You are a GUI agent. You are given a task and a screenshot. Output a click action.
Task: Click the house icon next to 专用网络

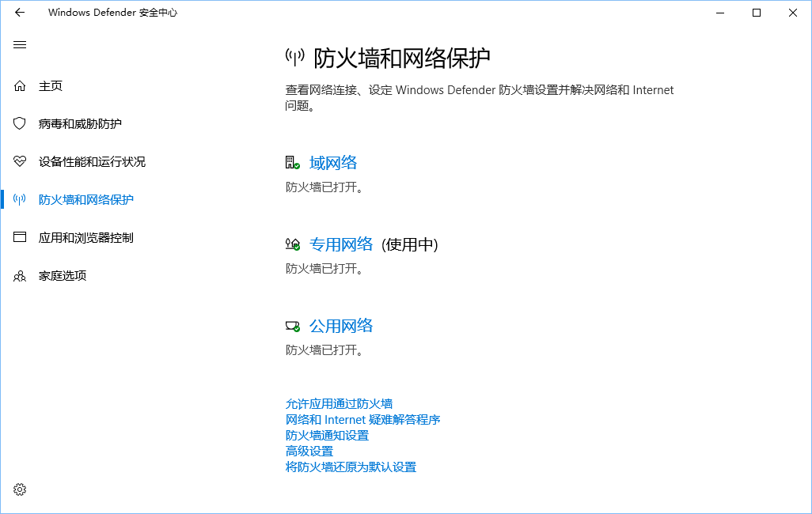click(x=293, y=244)
